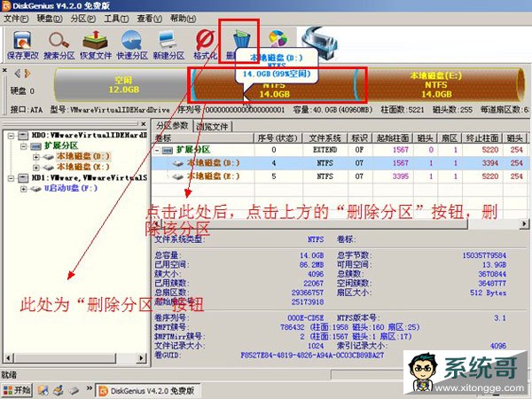
Task: Click the 保存更改 (Save changes) toolbar icon
Action: [23, 45]
